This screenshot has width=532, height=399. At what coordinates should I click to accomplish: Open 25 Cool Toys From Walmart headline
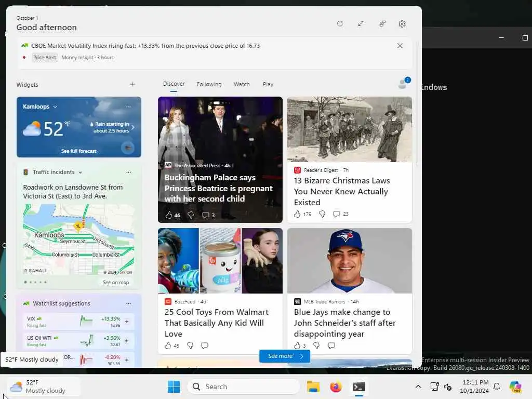click(x=217, y=323)
